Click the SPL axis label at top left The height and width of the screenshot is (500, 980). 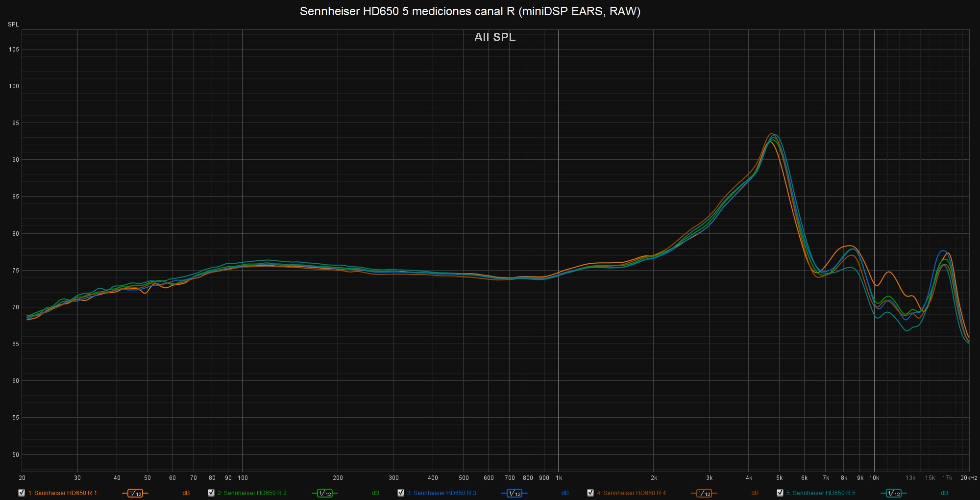pyautogui.click(x=13, y=25)
